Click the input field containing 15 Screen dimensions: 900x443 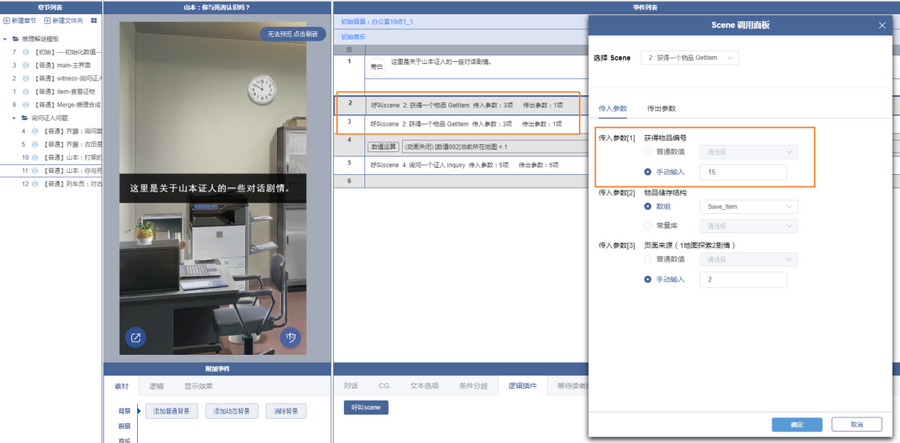[x=743, y=173]
